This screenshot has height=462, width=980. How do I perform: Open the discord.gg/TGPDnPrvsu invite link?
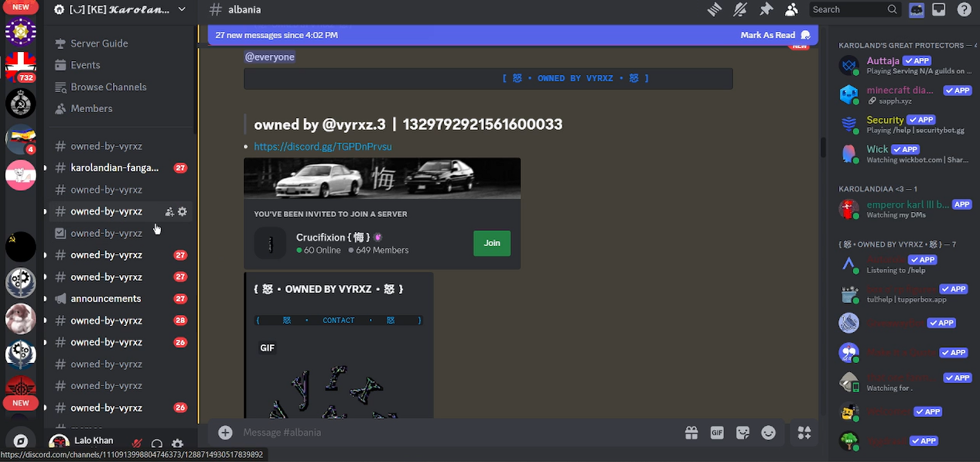coord(323,146)
